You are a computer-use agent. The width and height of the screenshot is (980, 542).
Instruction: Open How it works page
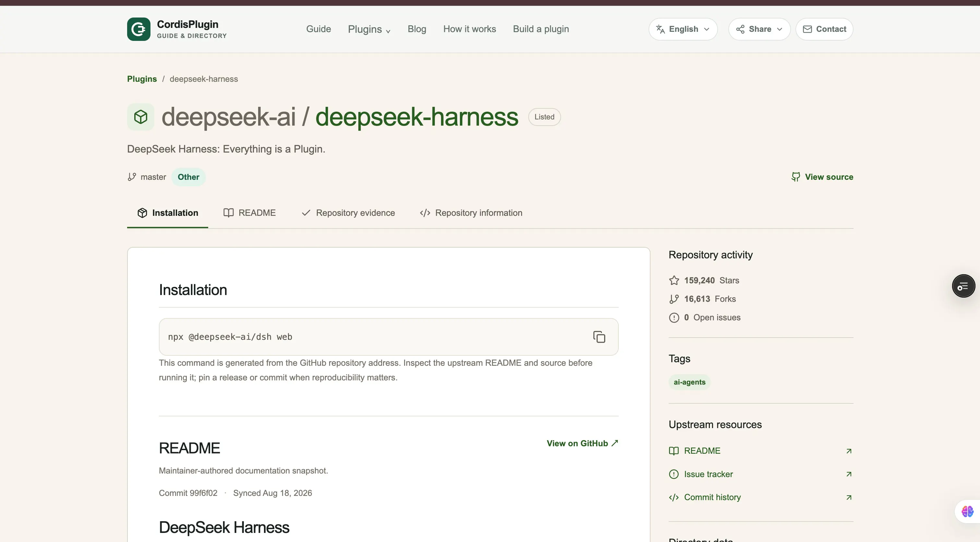click(x=470, y=29)
